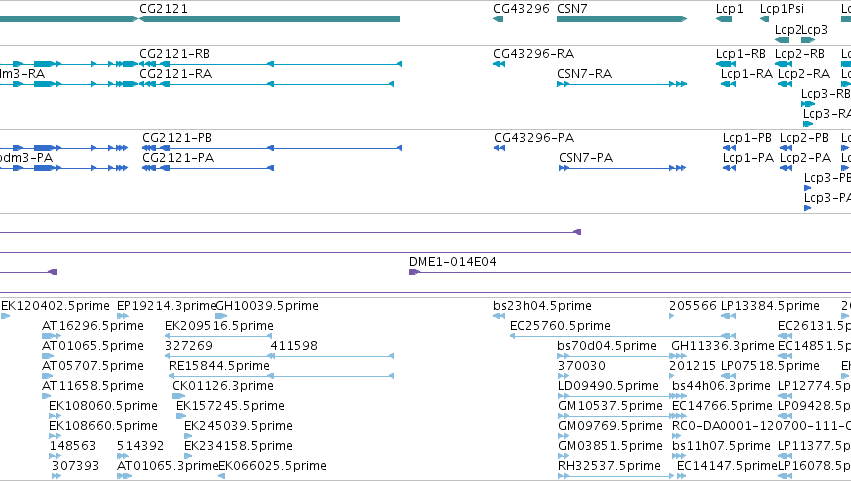Select the CK01126.3prime EST arrow glyph

[x=178, y=396]
